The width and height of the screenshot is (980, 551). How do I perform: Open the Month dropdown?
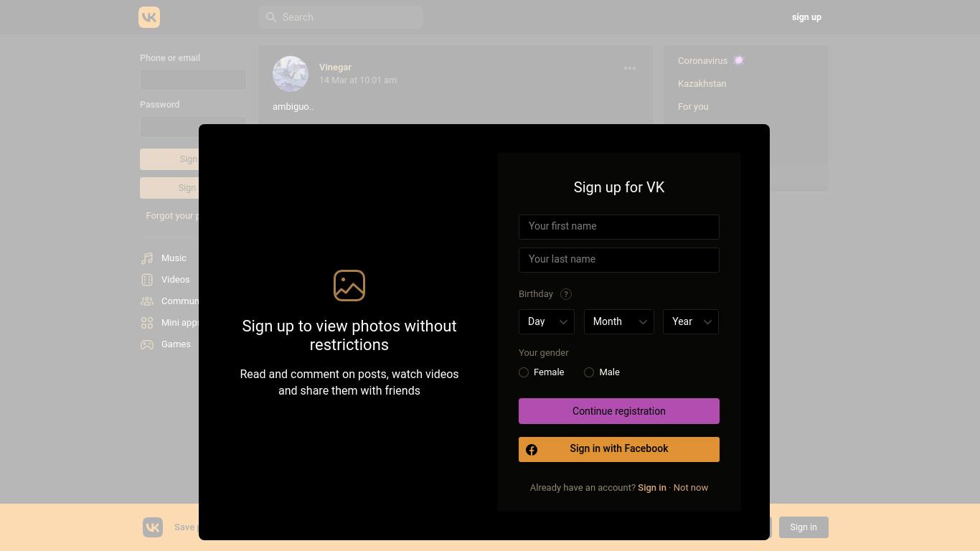click(619, 321)
